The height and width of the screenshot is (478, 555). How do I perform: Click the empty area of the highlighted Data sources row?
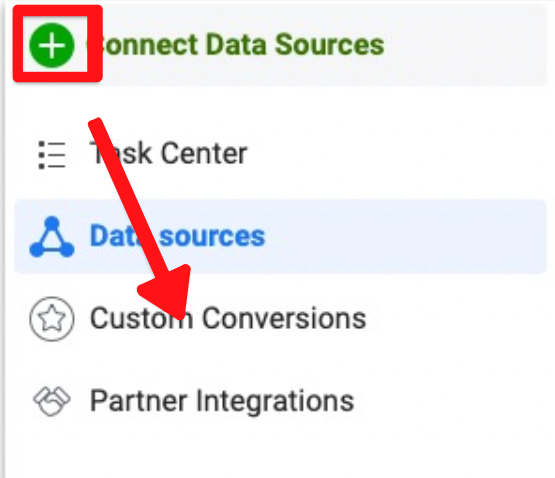coord(407,237)
